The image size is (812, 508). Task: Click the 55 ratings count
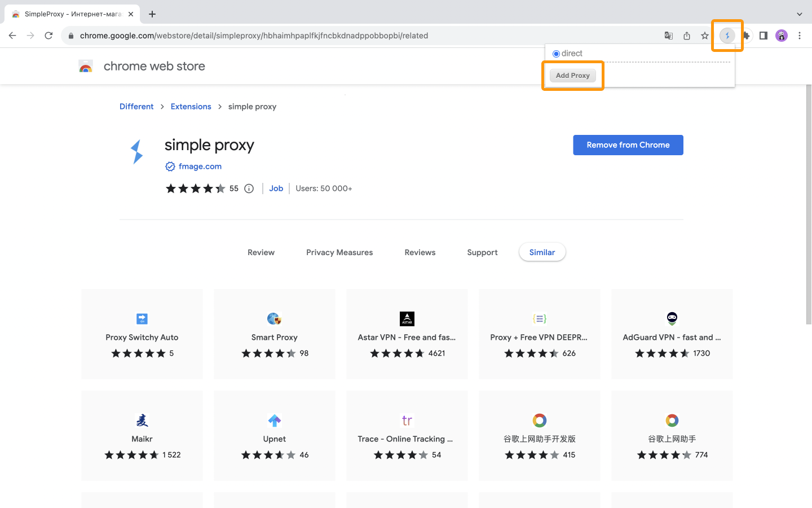click(x=234, y=189)
